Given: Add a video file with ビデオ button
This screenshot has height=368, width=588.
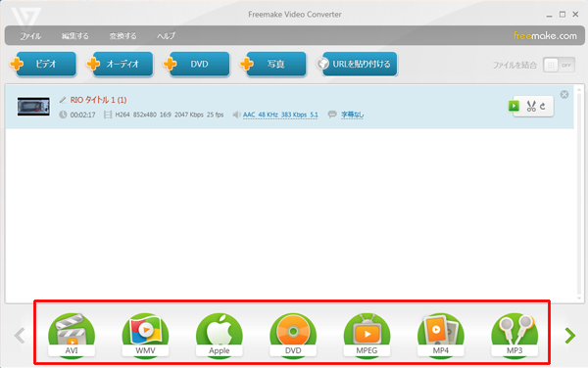Looking at the screenshot, I should pos(43,64).
